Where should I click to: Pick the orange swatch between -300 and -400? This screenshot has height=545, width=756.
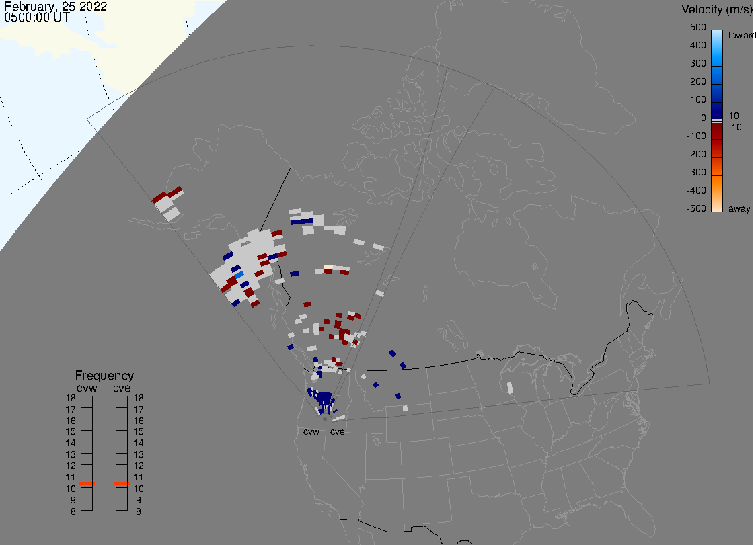coord(717,185)
